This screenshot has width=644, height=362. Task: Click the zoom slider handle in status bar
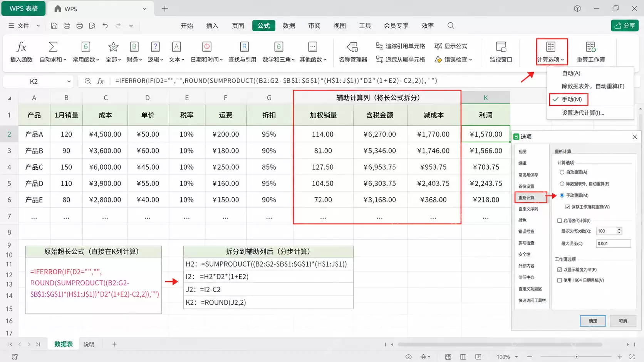[x=576, y=357]
